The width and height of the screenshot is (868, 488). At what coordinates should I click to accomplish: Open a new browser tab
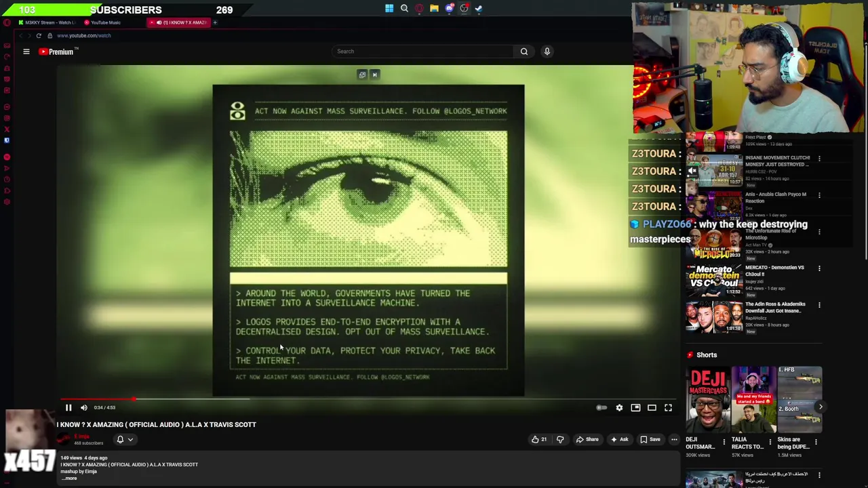(215, 22)
